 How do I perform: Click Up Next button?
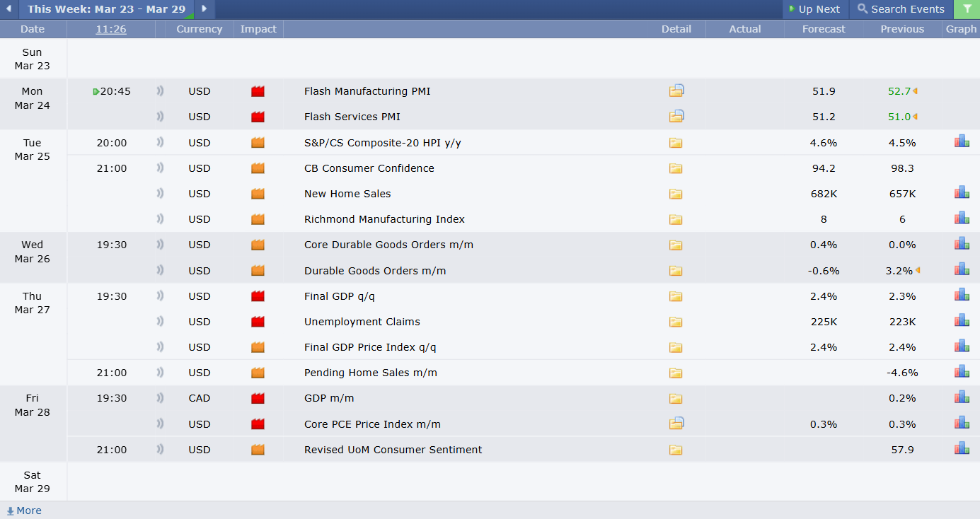click(815, 9)
